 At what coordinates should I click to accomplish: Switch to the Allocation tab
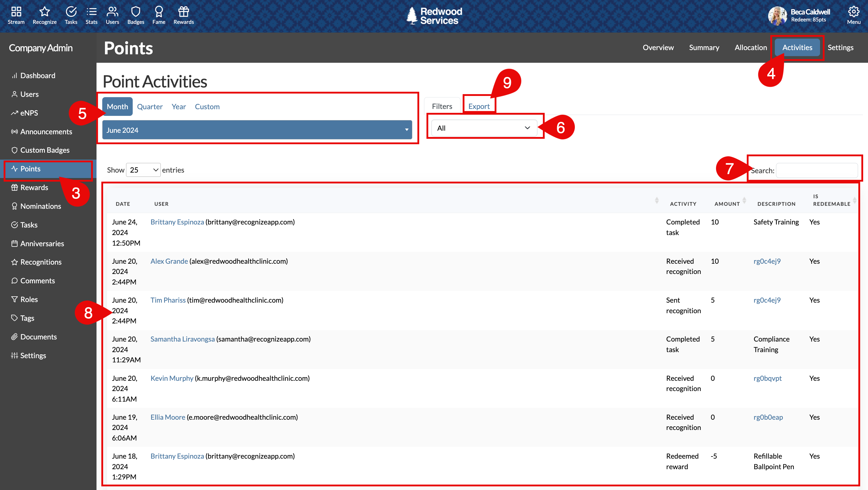751,47
